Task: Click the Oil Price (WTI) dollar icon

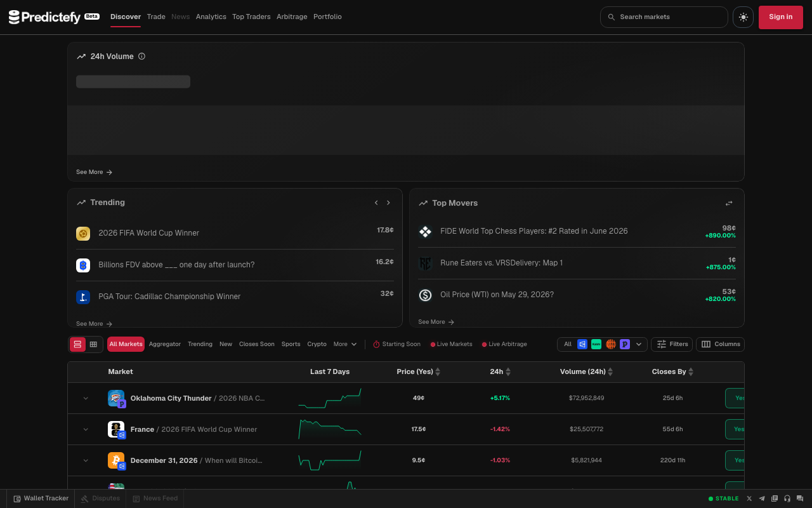Action: (x=426, y=295)
